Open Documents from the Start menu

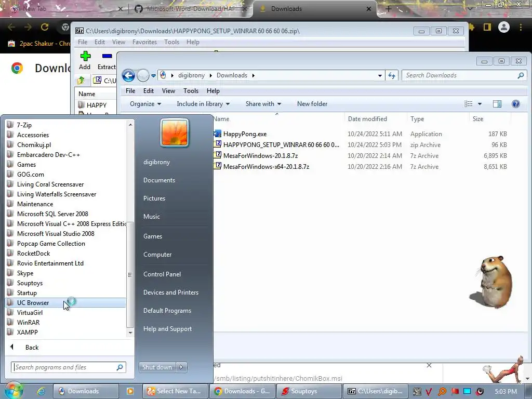coord(159,180)
